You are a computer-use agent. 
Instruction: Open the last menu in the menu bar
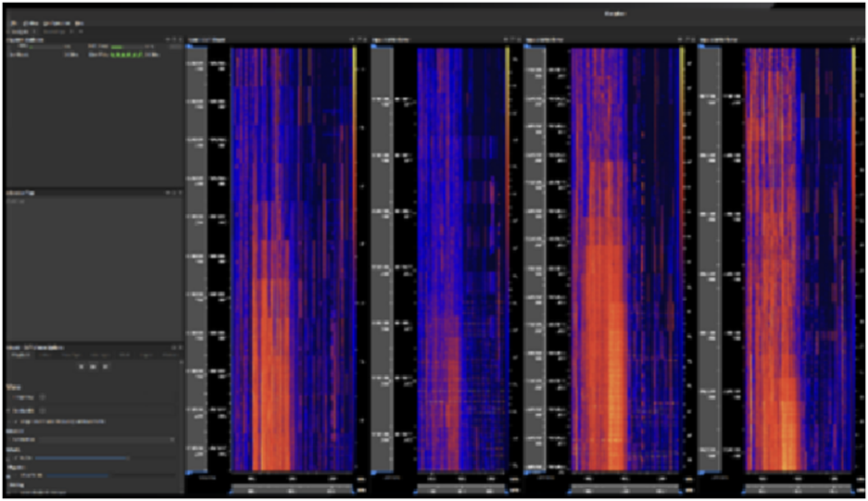[x=80, y=22]
